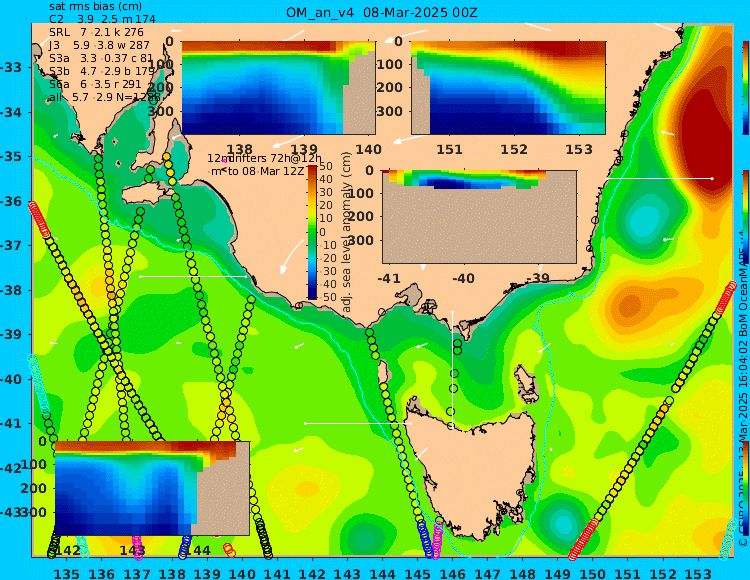Click the title OM_an_v4 08-Mar-2025 00Z

(382, 12)
